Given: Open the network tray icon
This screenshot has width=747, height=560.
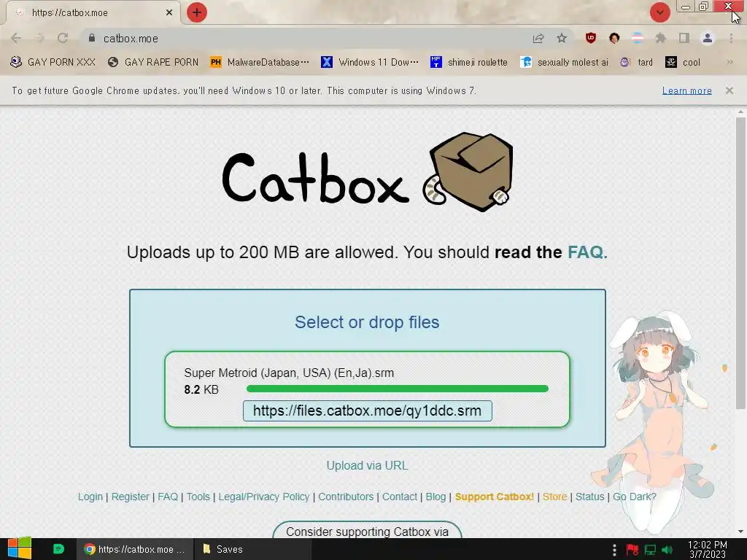Looking at the screenshot, I should 650,550.
